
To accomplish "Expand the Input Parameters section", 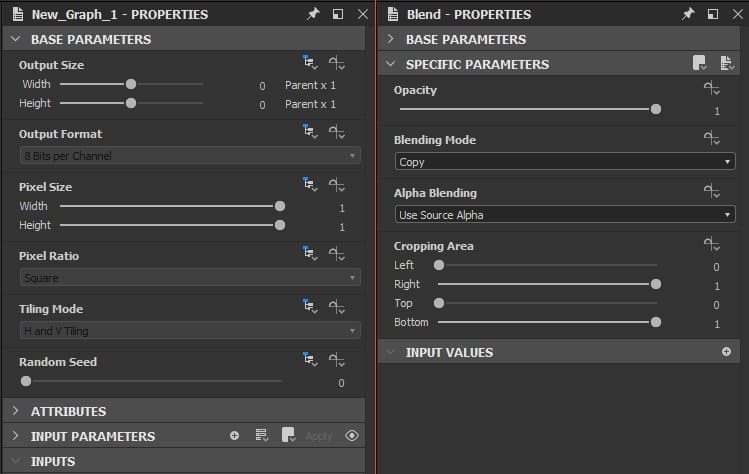I will [x=15, y=435].
